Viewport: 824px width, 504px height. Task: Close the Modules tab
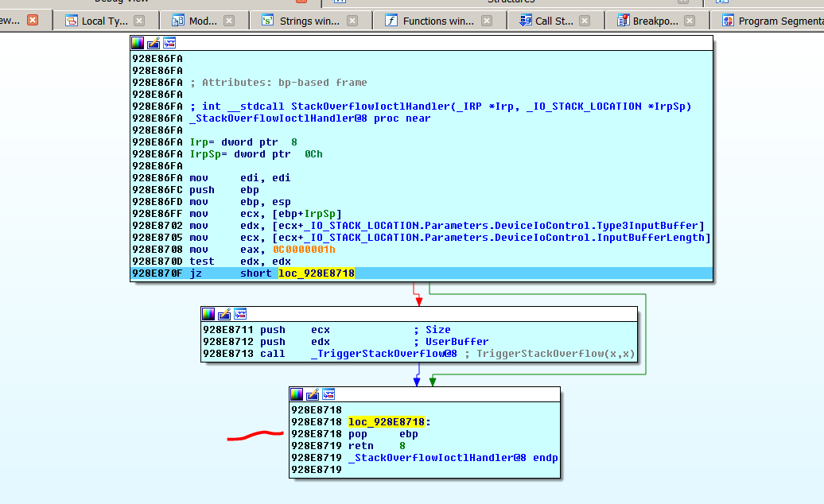coord(229,21)
